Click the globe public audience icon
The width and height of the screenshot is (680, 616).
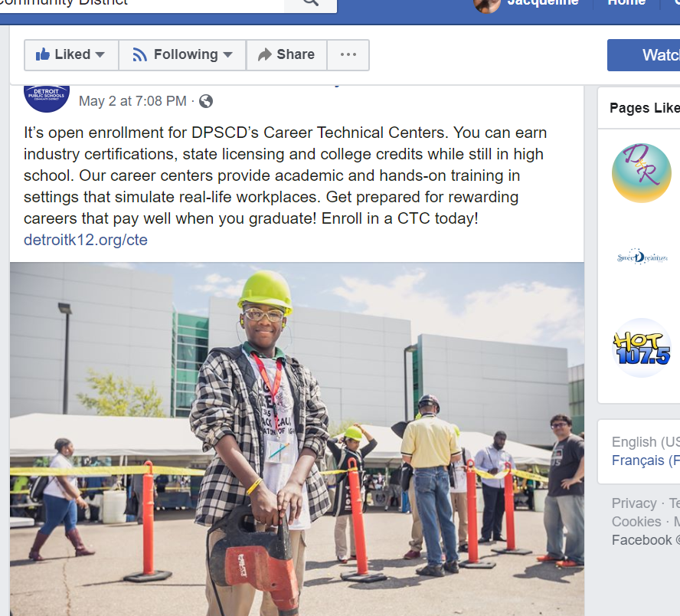pyautogui.click(x=206, y=101)
